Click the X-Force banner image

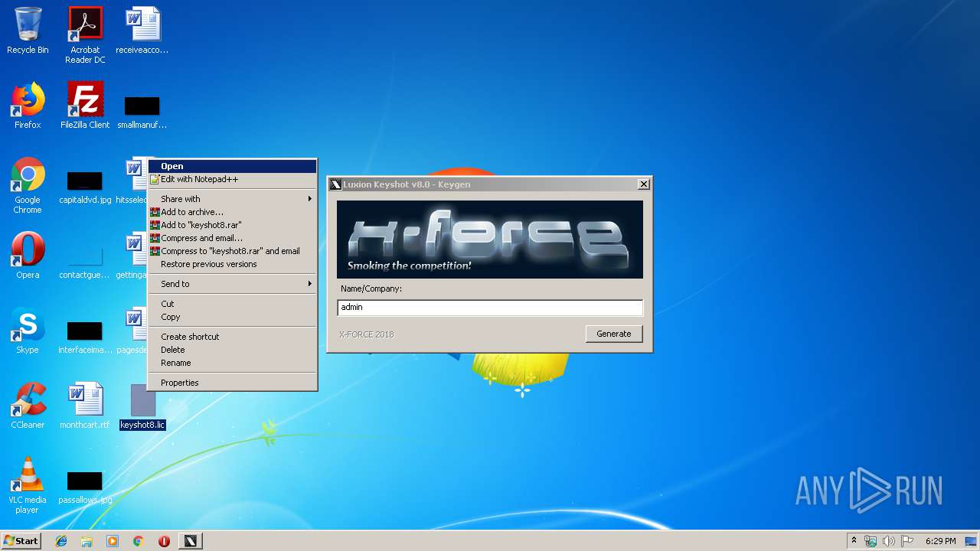pyautogui.click(x=490, y=240)
